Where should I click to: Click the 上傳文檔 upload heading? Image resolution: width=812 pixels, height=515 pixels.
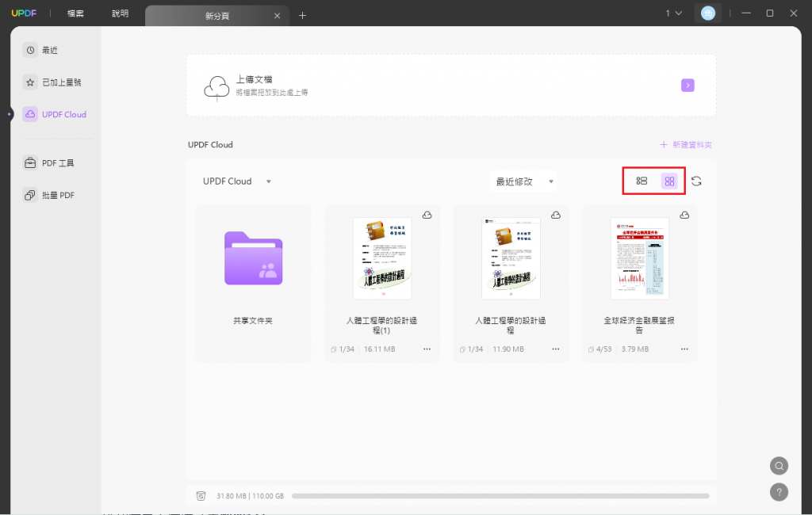[255, 80]
